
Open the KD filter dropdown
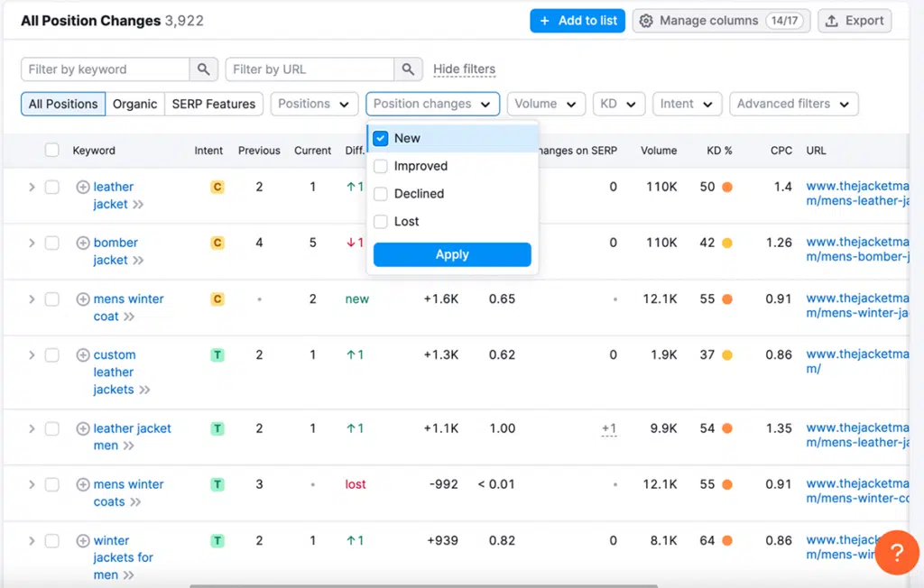[x=619, y=104]
